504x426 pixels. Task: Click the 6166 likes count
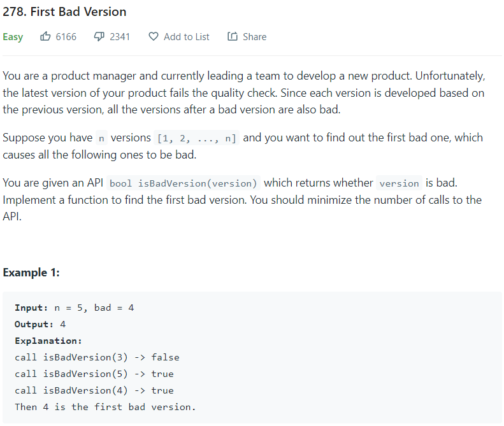click(x=66, y=37)
